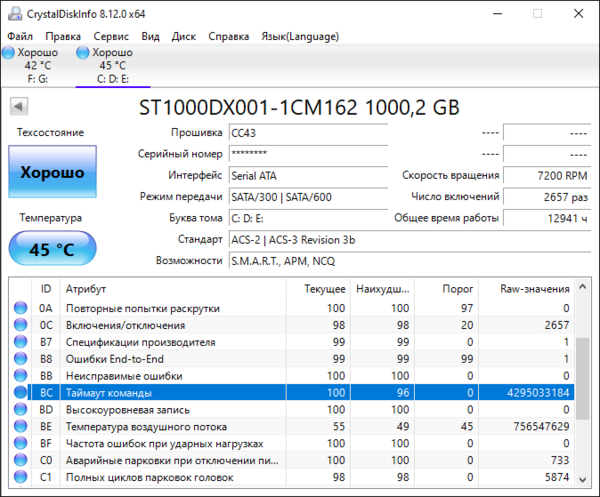
Task: Click raw value 756547629
Action: pos(541,426)
